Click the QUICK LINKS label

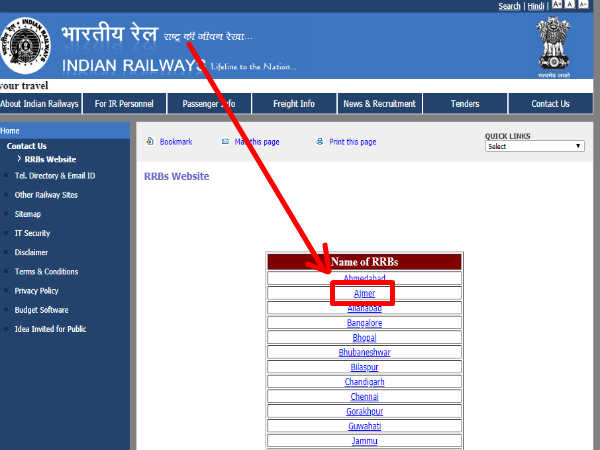pos(507,136)
